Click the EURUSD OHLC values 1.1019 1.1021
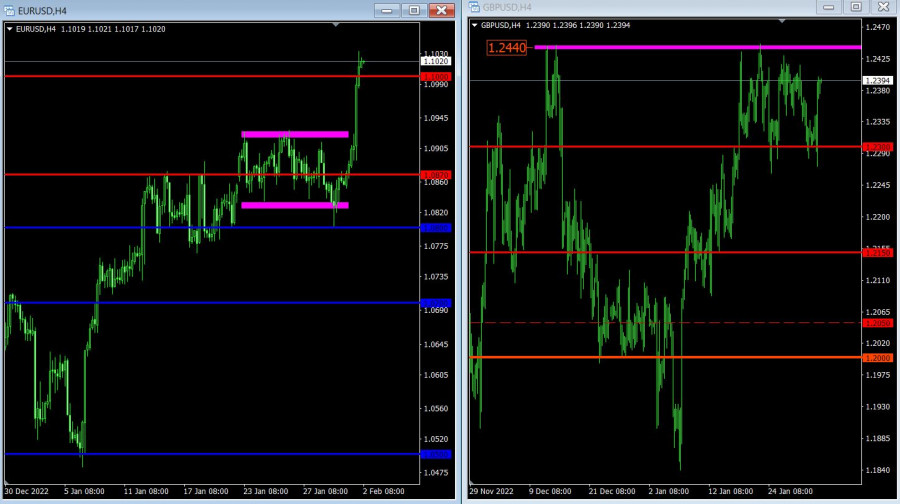The image size is (900, 504). pos(86,29)
